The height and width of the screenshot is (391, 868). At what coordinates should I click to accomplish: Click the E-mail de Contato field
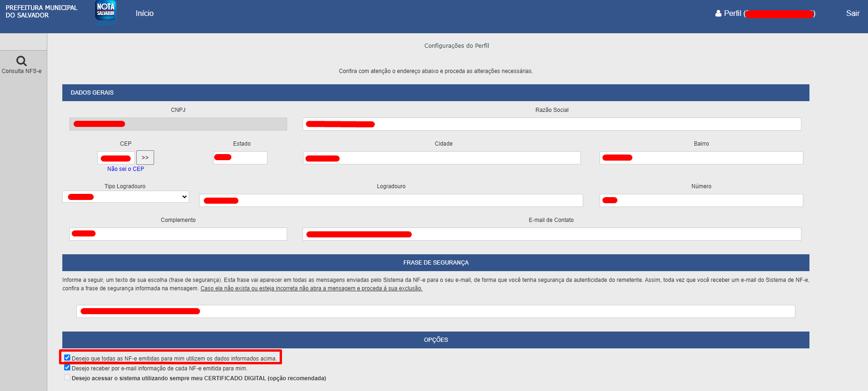pyautogui.click(x=552, y=234)
